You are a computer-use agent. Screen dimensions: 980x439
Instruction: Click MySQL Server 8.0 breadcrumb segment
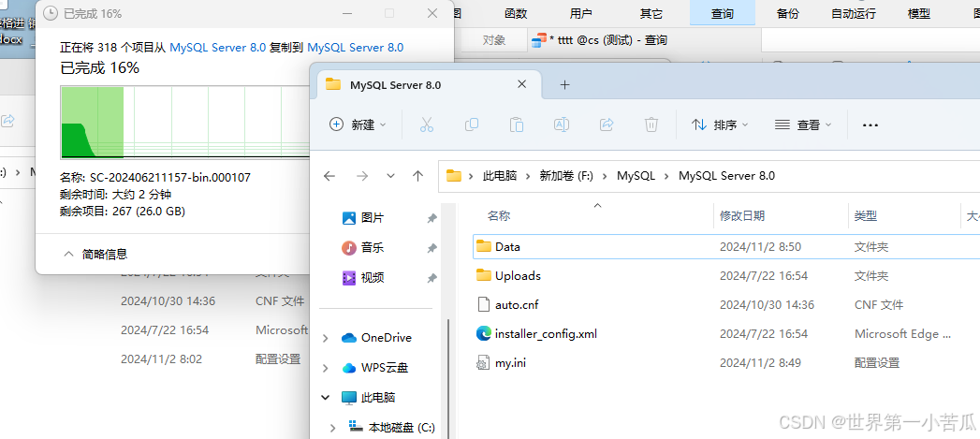pyautogui.click(x=726, y=176)
